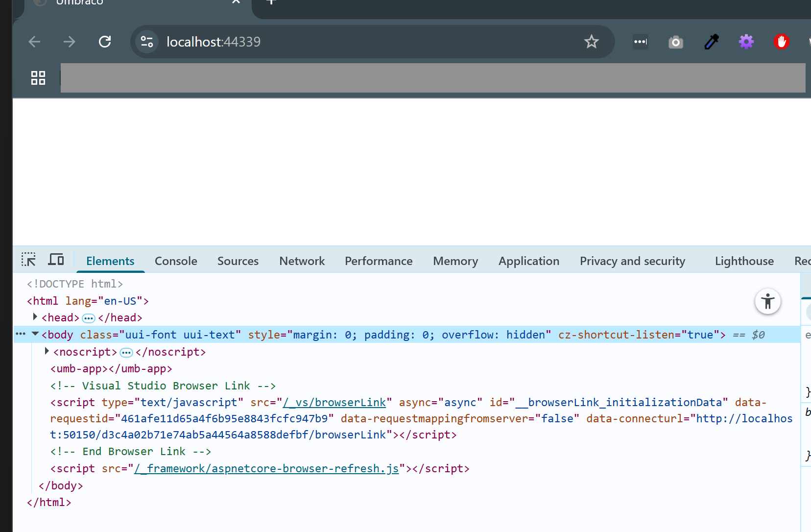Image resolution: width=811 pixels, height=532 pixels.
Task: Open the purple gear extension
Action: click(x=746, y=42)
